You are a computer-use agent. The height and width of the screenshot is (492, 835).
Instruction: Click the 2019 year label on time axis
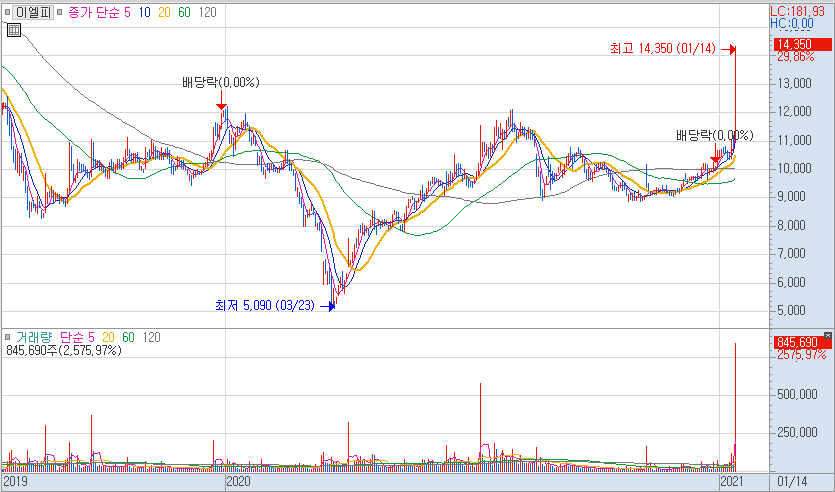pos(15,481)
